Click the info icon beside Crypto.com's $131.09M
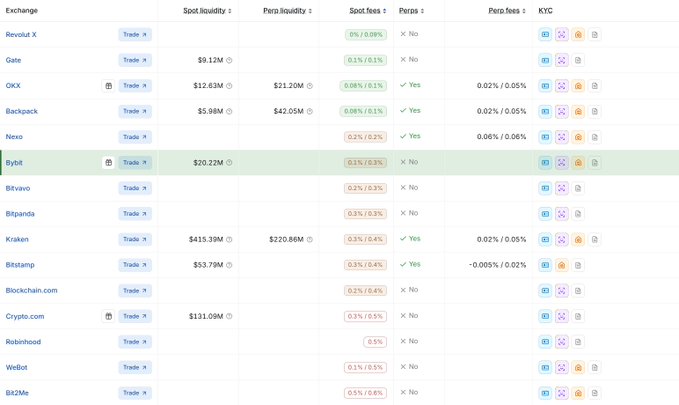The image size is (679, 405). coord(229,316)
